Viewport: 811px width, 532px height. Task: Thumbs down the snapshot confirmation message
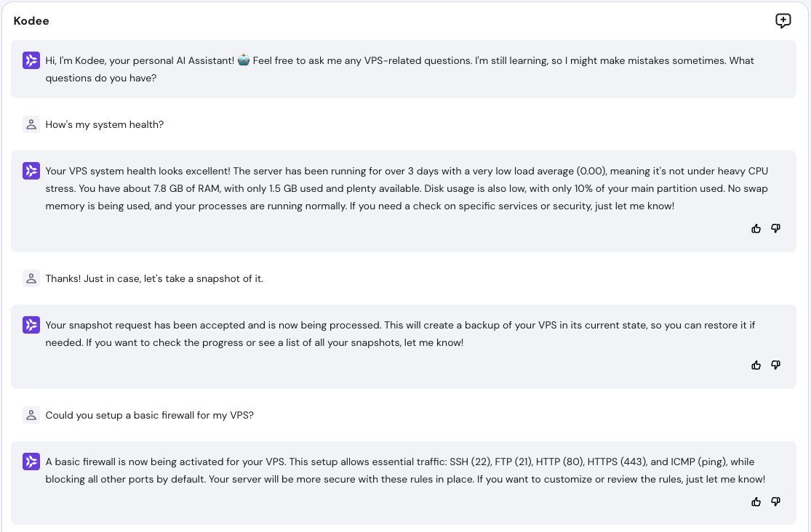click(x=775, y=365)
